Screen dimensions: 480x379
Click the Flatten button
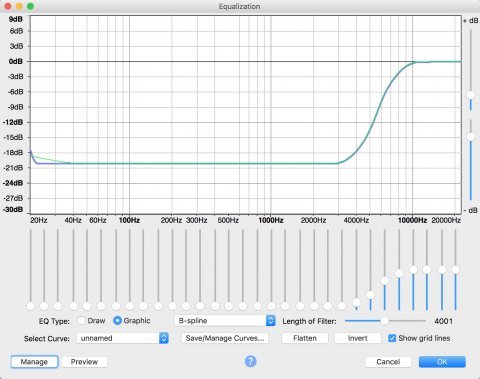pyautogui.click(x=305, y=338)
